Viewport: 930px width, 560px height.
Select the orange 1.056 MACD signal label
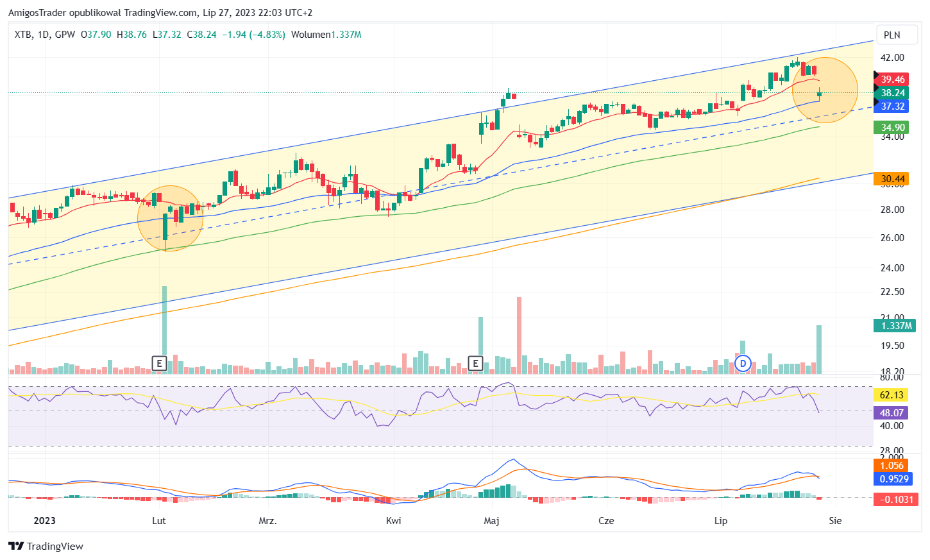892,466
